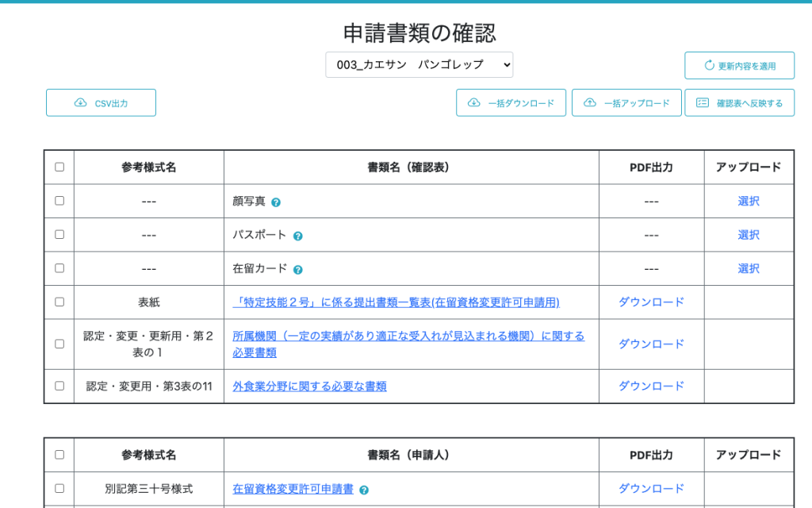Click the 確認表へ反映する button

(740, 102)
